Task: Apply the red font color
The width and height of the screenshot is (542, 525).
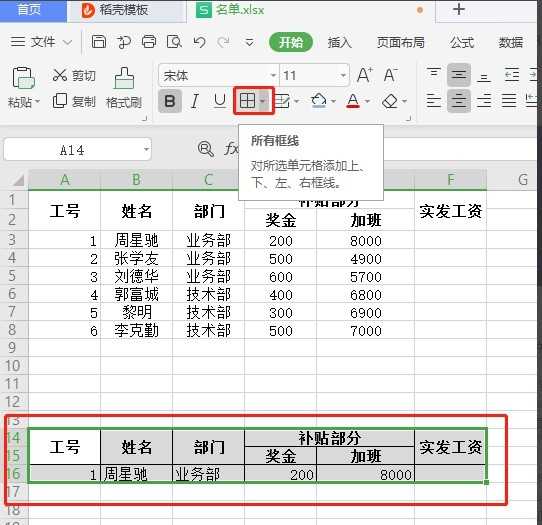Action: pyautogui.click(x=353, y=101)
